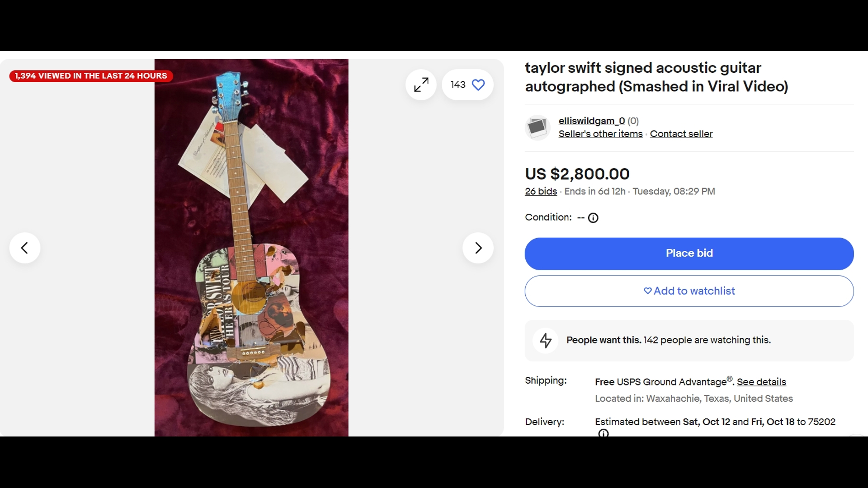Open the full-screen image view

coord(421,84)
